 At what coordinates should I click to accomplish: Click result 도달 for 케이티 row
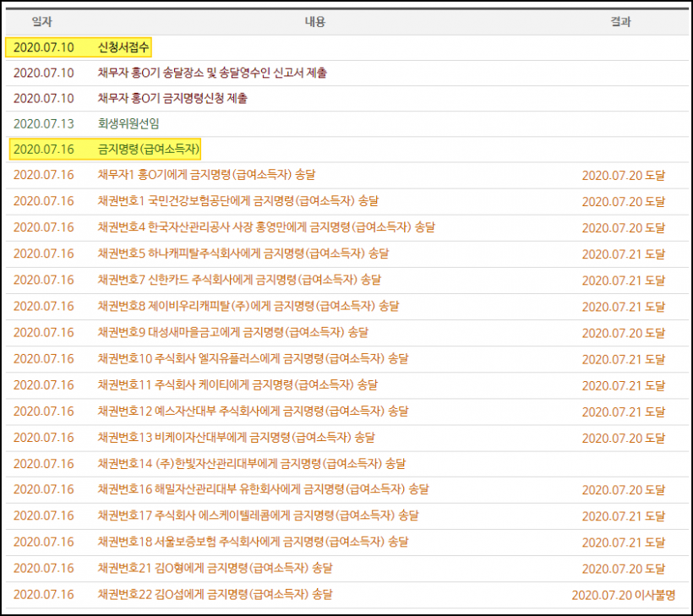[x=623, y=385]
